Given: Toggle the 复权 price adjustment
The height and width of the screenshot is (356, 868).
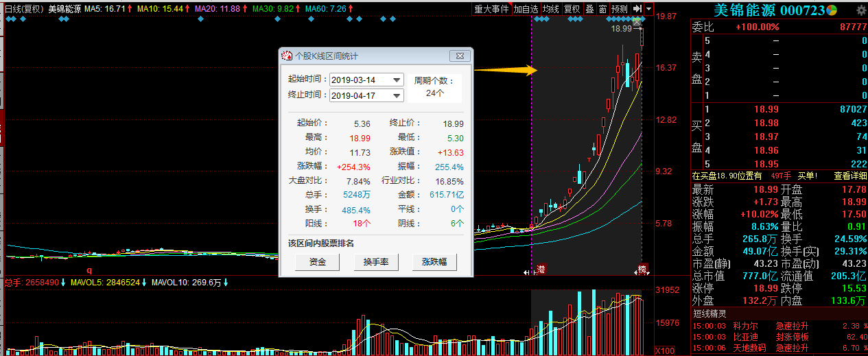Looking at the screenshot, I should [x=572, y=9].
